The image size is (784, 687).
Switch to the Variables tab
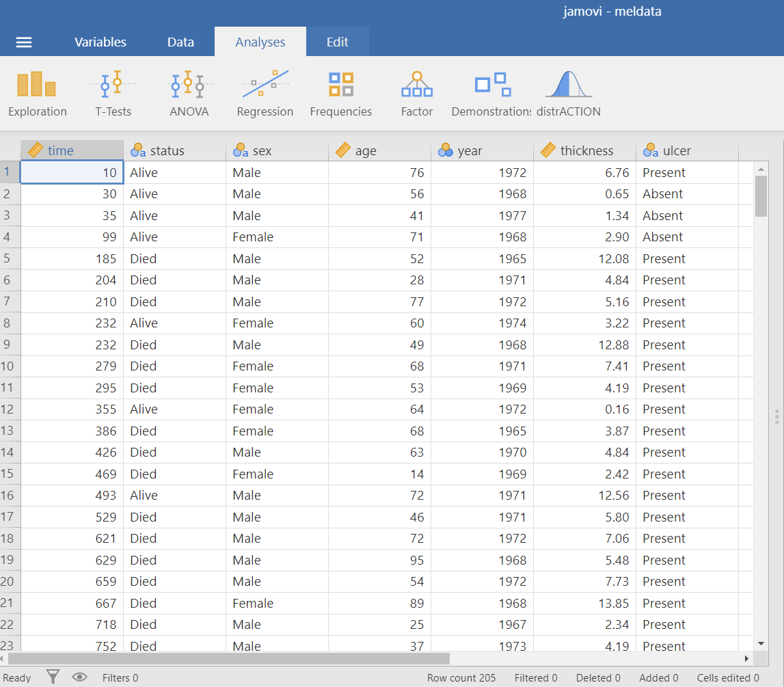(100, 42)
